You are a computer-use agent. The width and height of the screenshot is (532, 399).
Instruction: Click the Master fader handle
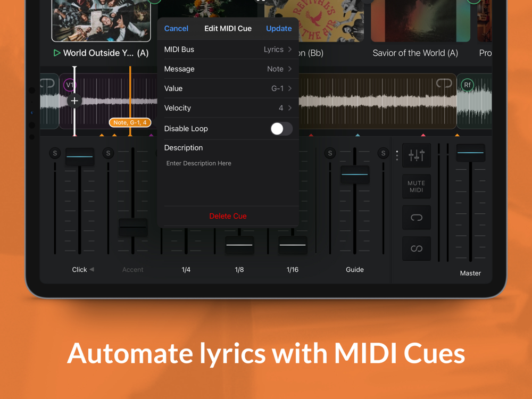pos(471,153)
